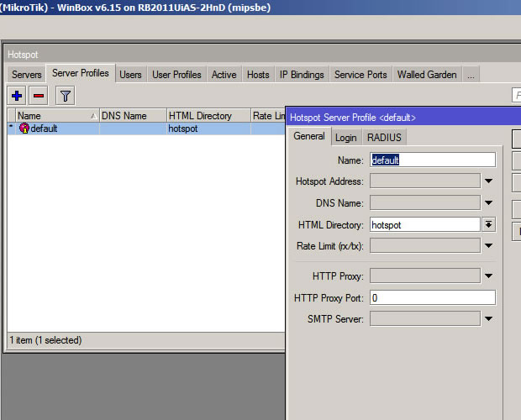
Task: Switch to the Login tab
Action: click(x=346, y=138)
